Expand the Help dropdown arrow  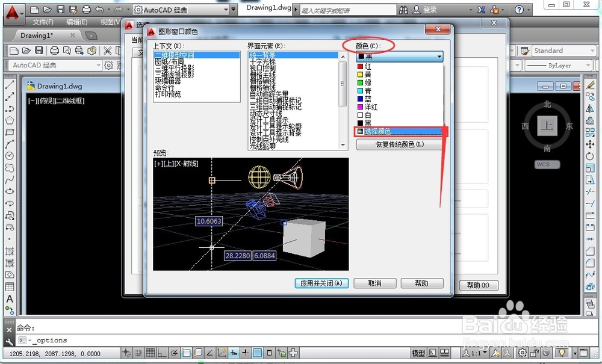point(529,10)
